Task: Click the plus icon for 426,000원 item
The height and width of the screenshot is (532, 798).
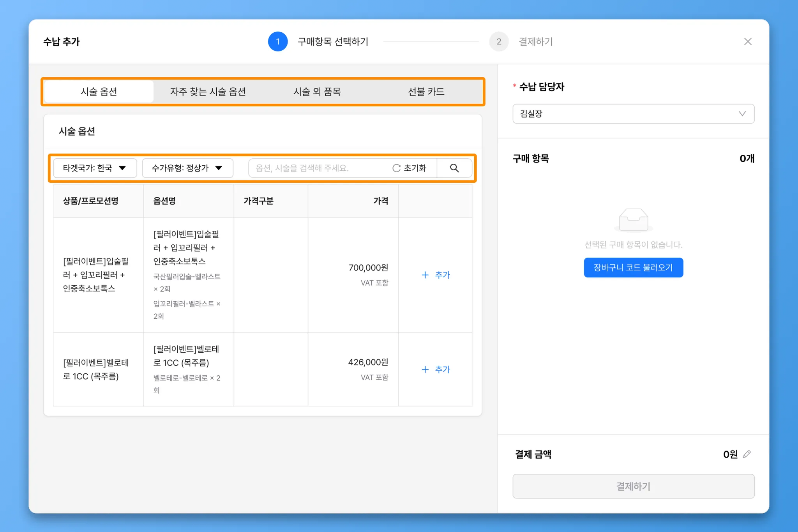Action: tap(425, 369)
